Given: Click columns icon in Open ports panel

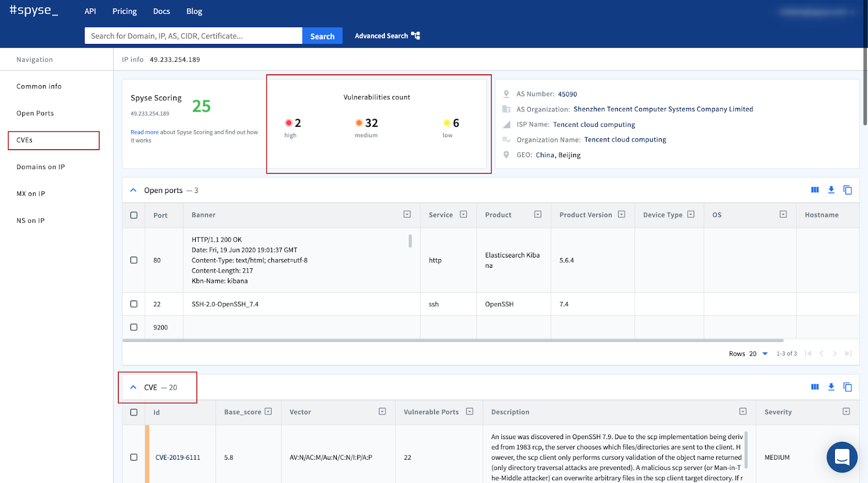Looking at the screenshot, I should [x=815, y=190].
